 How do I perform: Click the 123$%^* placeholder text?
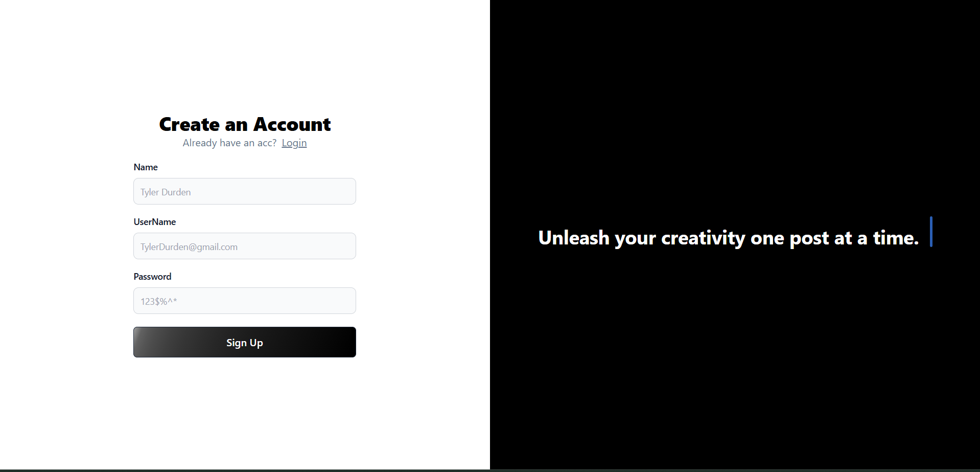(x=159, y=302)
